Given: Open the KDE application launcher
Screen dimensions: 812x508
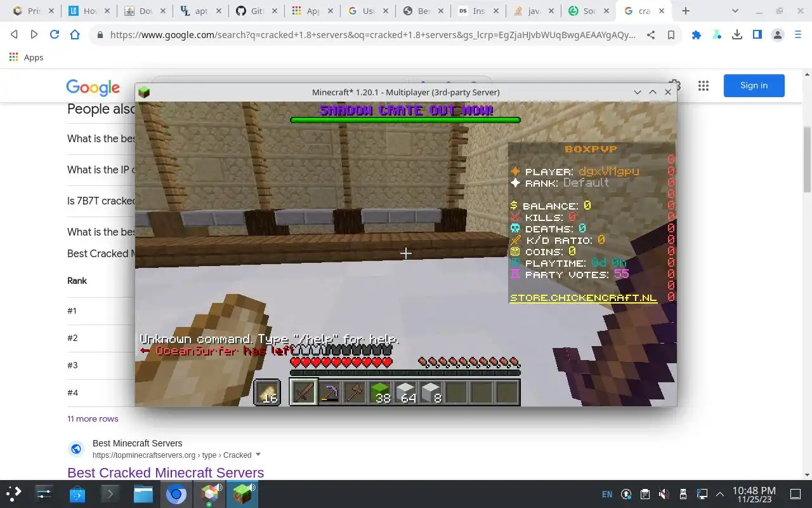Looking at the screenshot, I should (13, 493).
